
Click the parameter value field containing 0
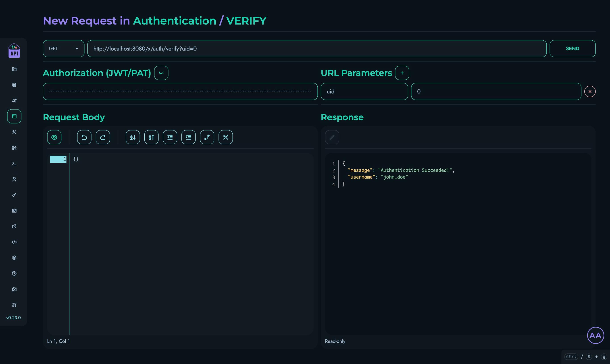click(x=496, y=92)
